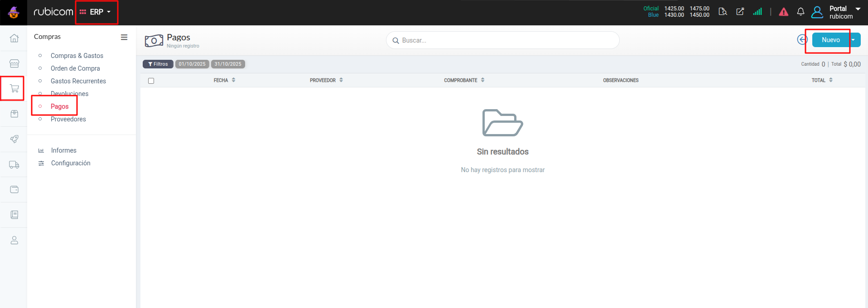Select Orden de Compra menu item
Screen dimensions: 868x308
75,68
